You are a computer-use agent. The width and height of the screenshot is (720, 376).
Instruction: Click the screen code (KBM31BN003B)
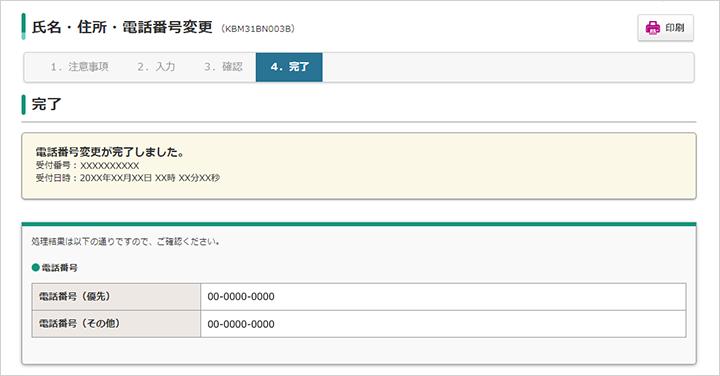258,29
